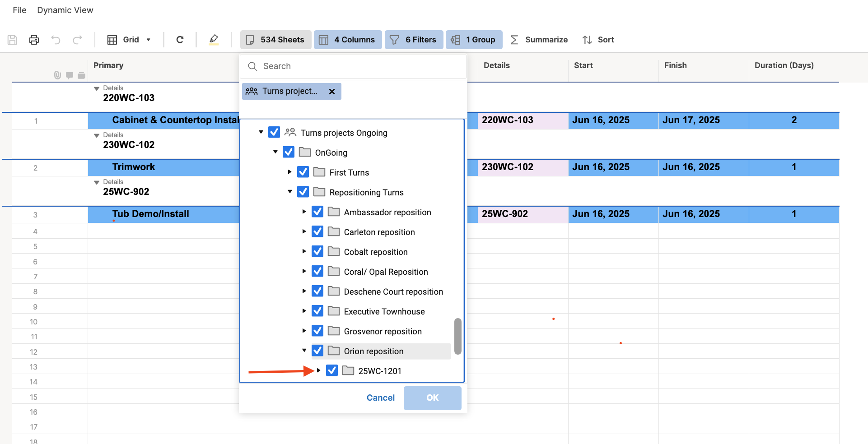Collapse the Repositioning Turns folder

click(290, 192)
